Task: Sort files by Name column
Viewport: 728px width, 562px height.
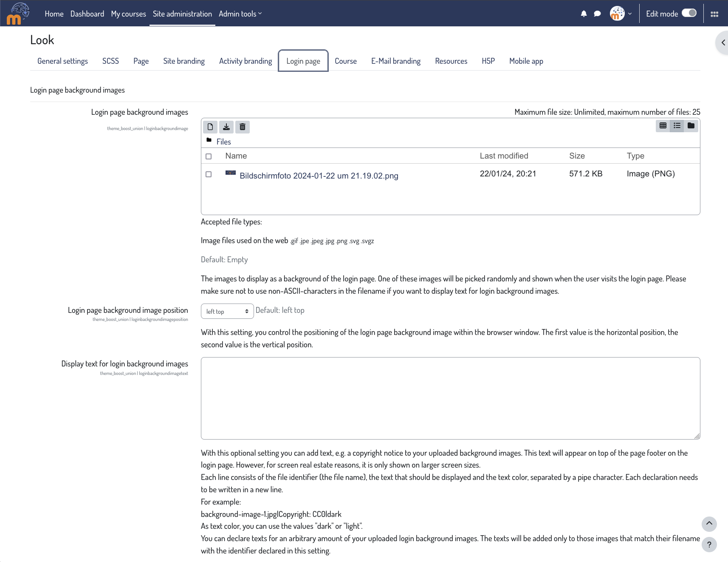Action: (x=236, y=156)
